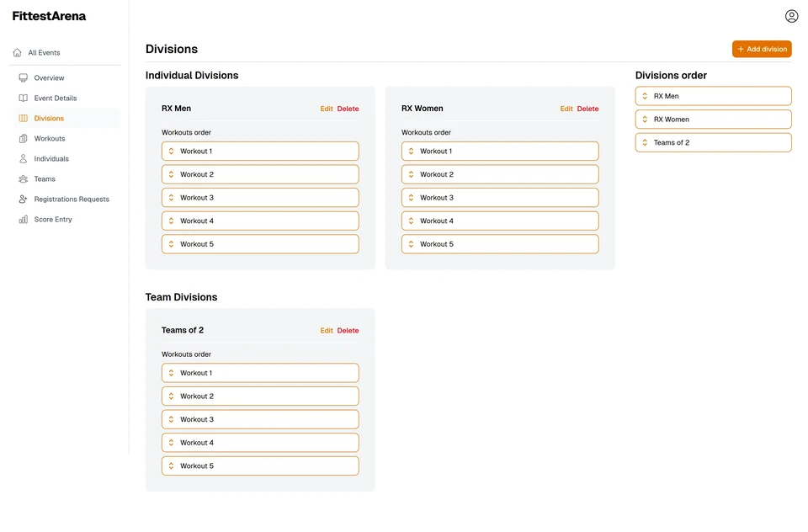Click reorder handle for RX Women in Divisions order

[645, 120]
